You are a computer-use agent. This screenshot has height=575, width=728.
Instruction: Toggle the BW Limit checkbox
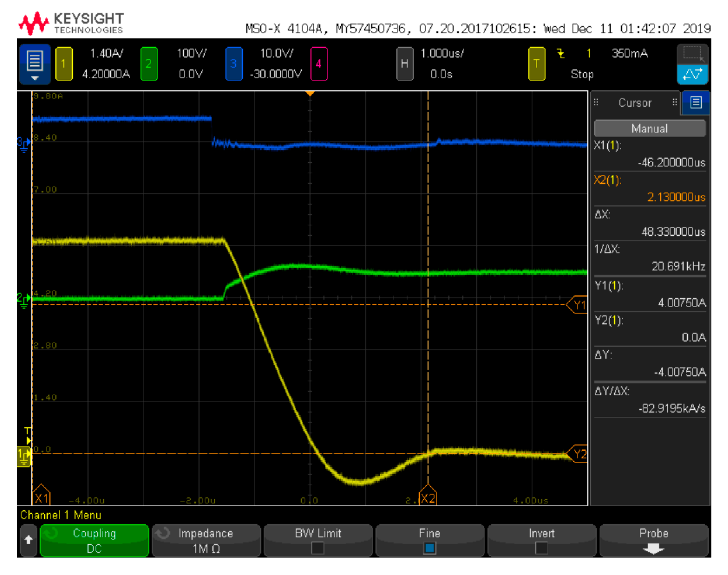[x=318, y=548]
